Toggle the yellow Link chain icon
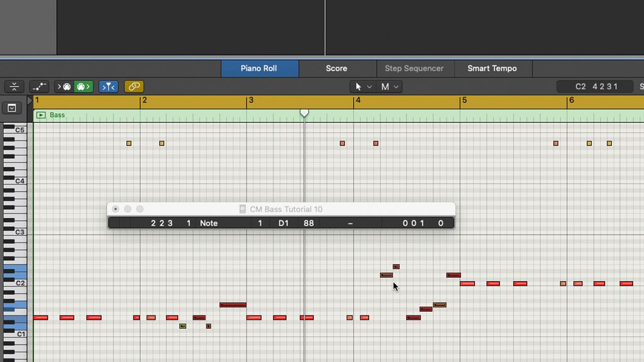 133,86
